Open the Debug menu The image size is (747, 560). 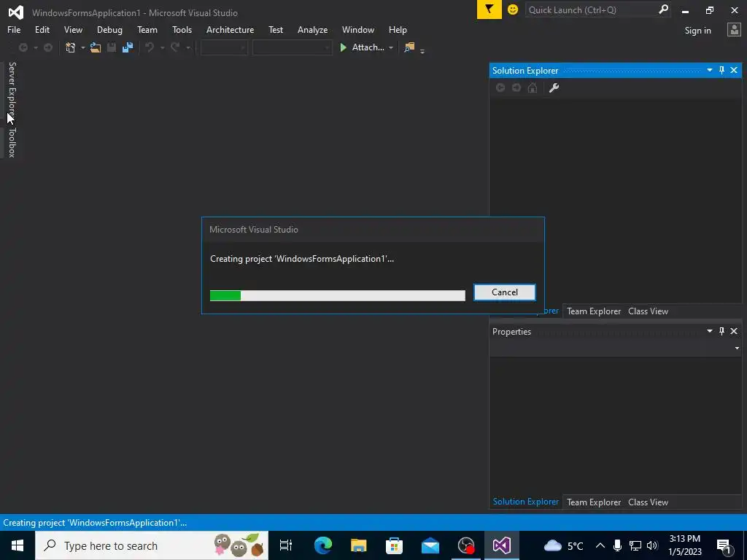pyautogui.click(x=109, y=29)
